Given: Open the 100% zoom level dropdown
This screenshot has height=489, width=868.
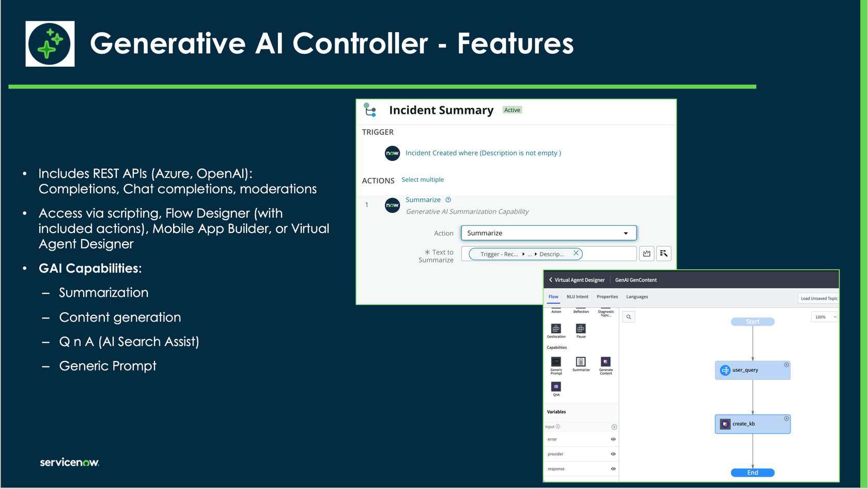Looking at the screenshot, I should 824,317.
